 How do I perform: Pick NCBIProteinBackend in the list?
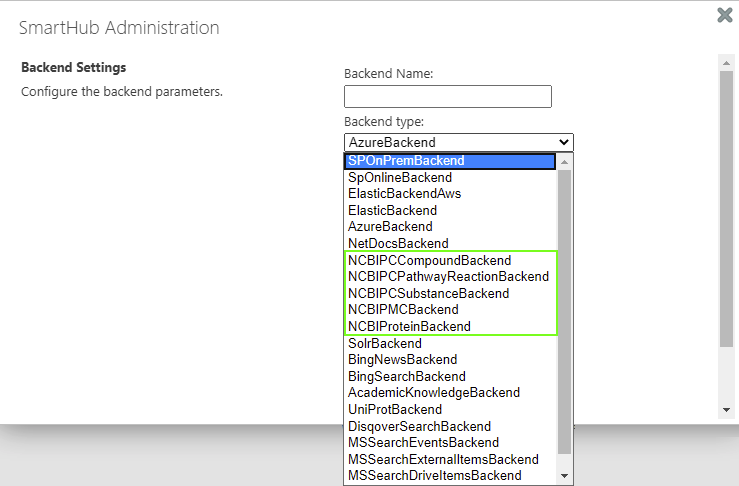coord(409,327)
